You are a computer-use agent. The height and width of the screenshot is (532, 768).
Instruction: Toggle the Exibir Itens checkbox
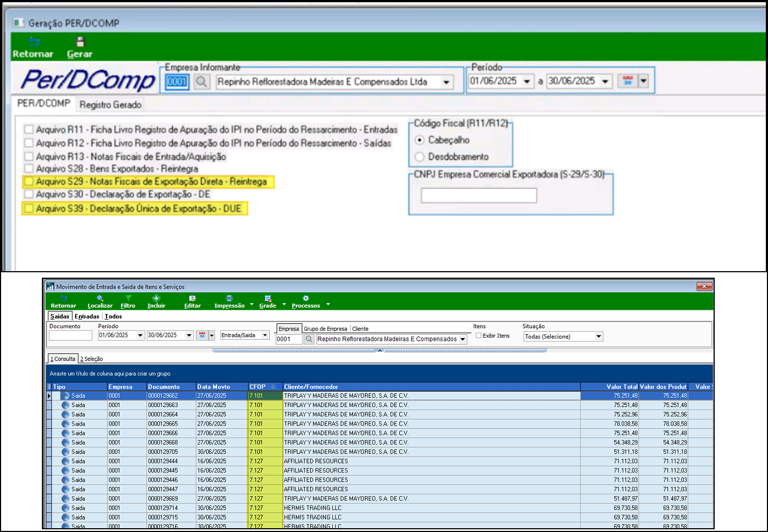point(479,336)
